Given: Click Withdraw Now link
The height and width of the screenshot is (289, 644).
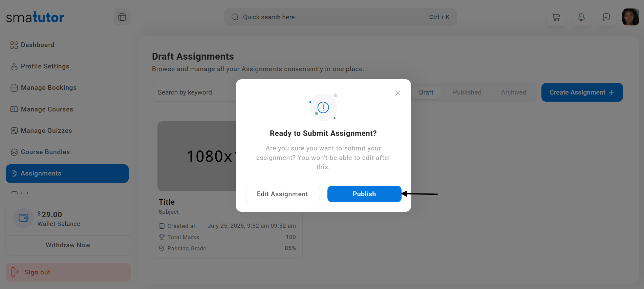Looking at the screenshot, I should 68,245.
